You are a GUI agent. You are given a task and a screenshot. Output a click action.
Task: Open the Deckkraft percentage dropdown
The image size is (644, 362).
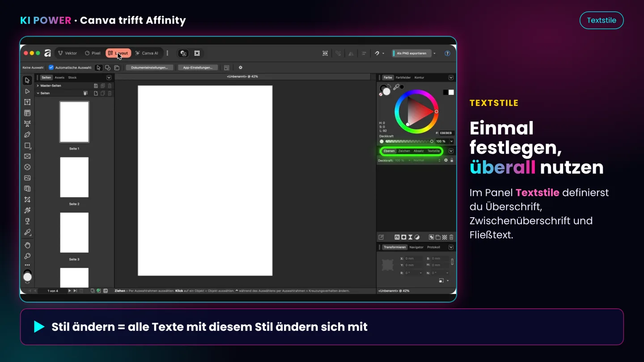(x=451, y=141)
